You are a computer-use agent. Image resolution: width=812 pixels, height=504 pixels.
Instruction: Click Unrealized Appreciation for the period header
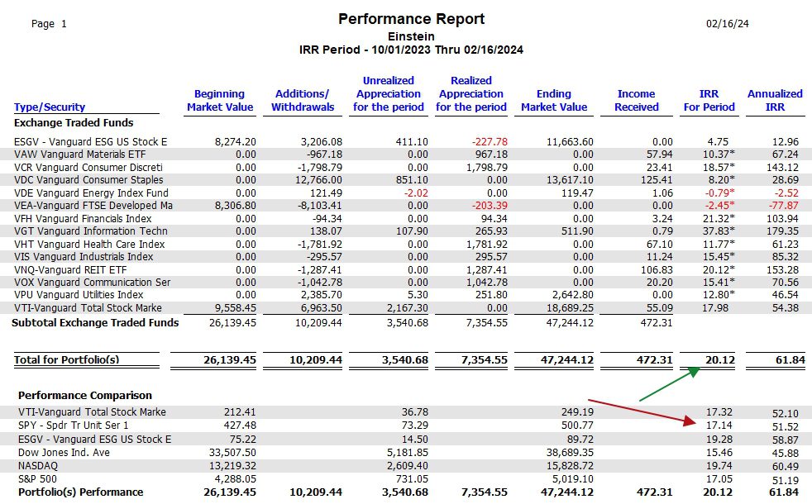pyautogui.click(x=389, y=93)
